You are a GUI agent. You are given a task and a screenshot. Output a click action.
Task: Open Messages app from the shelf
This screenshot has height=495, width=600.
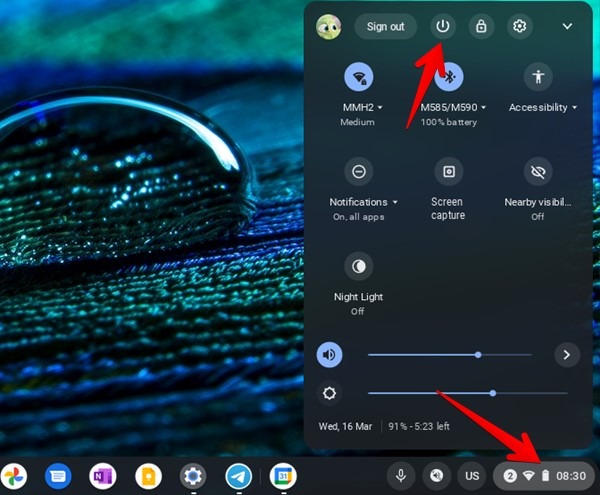[x=58, y=476]
